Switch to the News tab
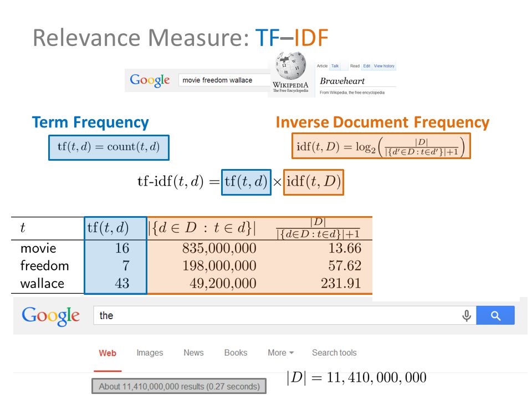Screen dimensions: 532x399 [x=193, y=353]
